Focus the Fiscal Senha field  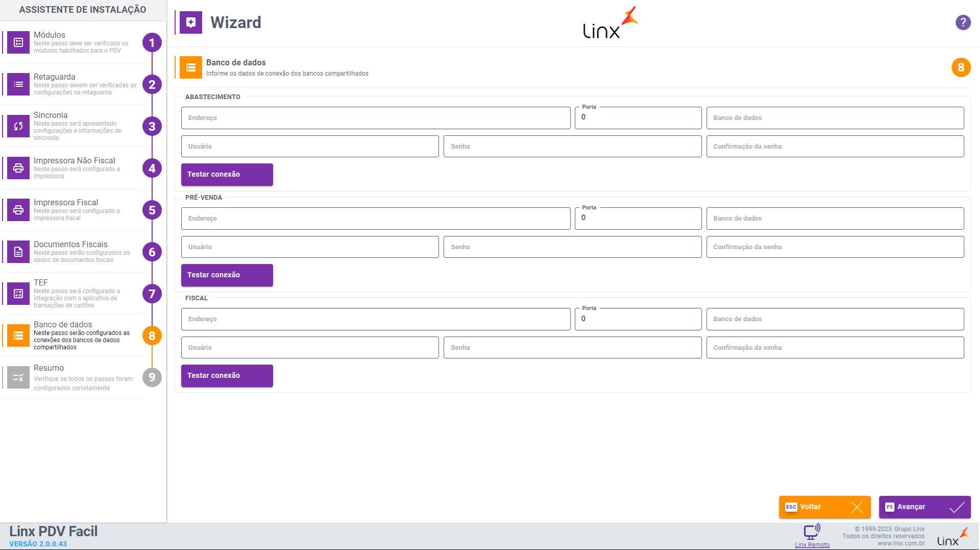point(573,348)
